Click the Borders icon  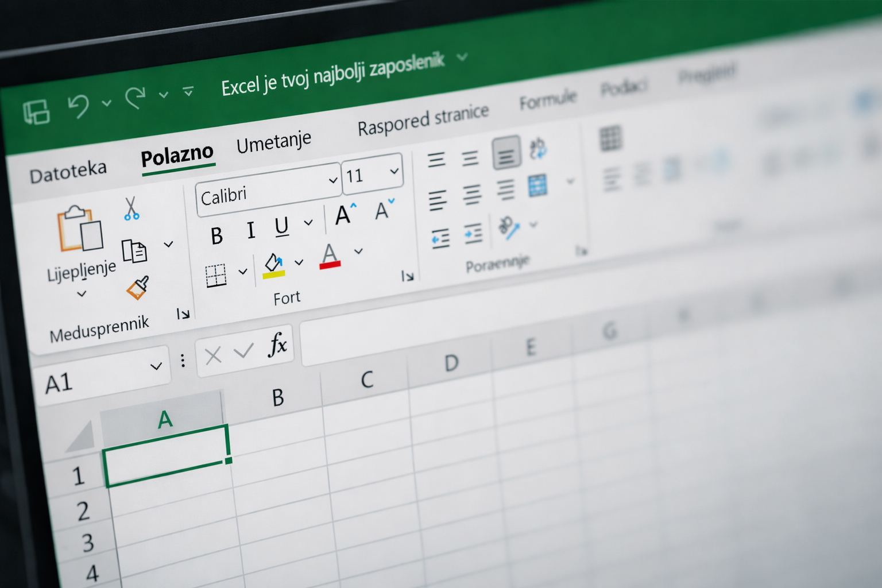pos(216,276)
